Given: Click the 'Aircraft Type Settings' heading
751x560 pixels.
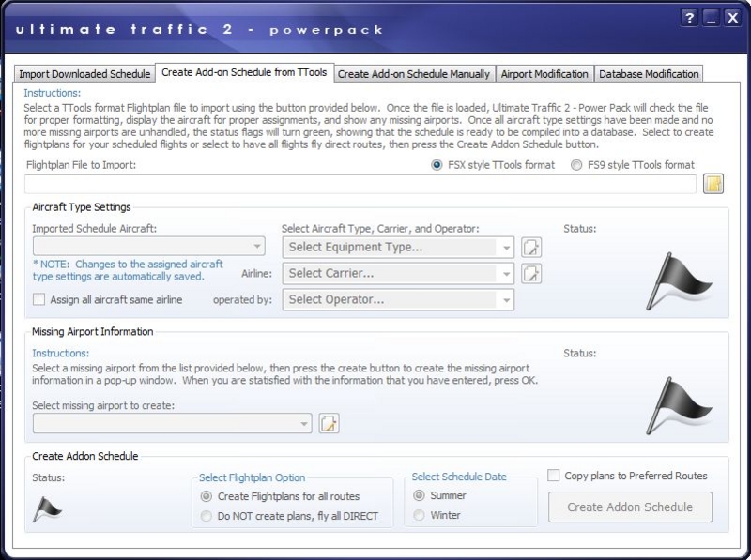Looking at the screenshot, I should 82,207.
